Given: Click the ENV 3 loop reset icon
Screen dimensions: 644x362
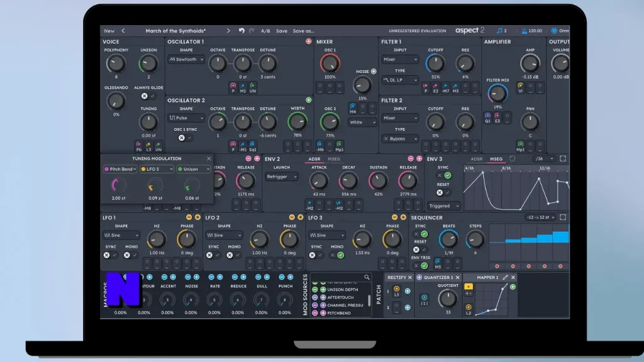Looking at the screenshot, I should (512, 159).
